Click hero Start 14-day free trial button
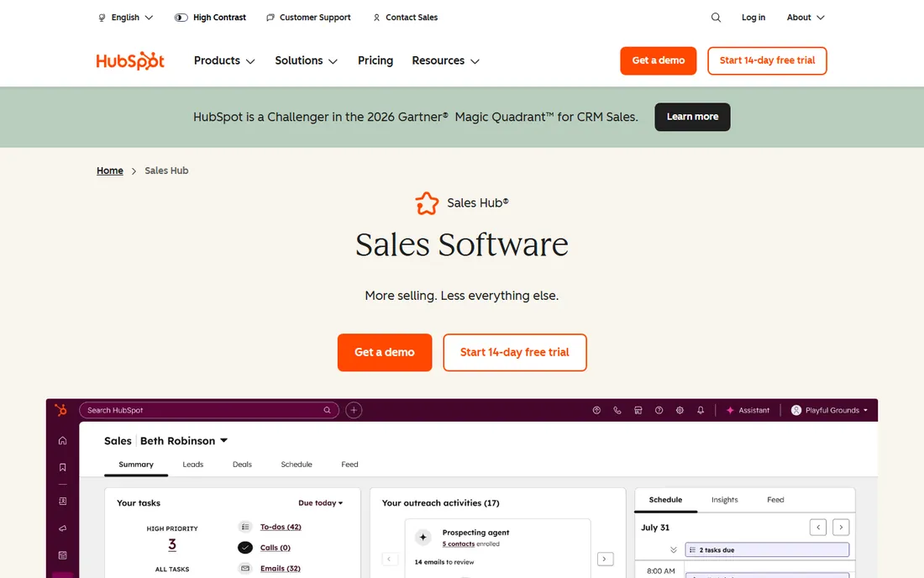Screen dimensions: 924x578 pos(515,352)
